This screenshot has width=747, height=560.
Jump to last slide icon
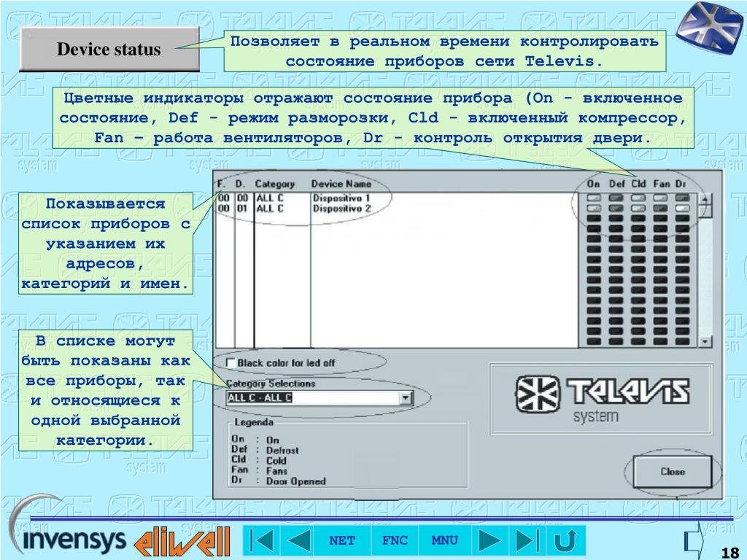[527, 540]
